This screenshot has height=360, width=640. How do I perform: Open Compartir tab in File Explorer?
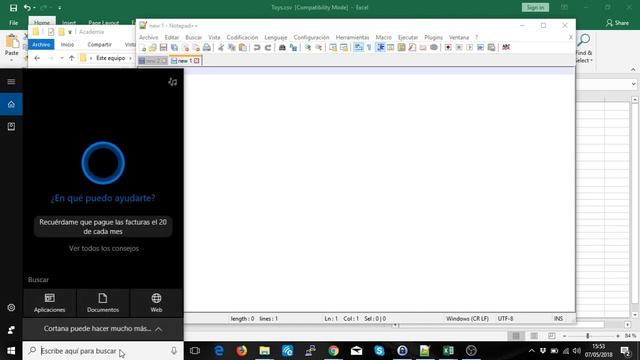click(x=99, y=44)
